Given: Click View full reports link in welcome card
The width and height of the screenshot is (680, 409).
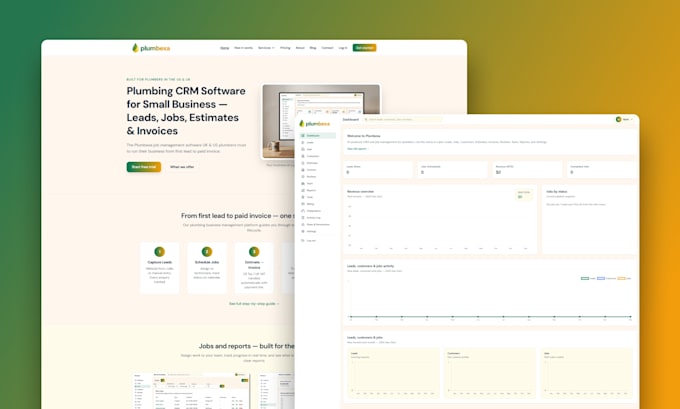Looking at the screenshot, I should (x=358, y=149).
